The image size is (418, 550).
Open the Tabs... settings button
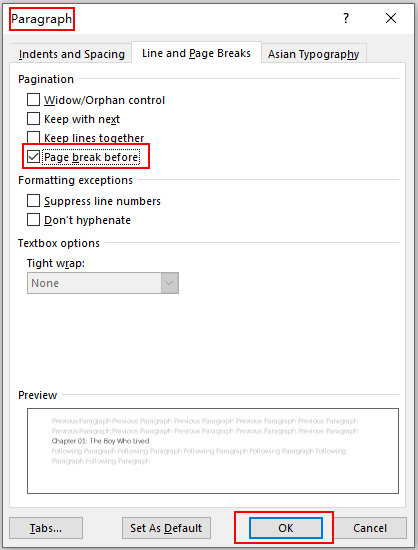46,528
